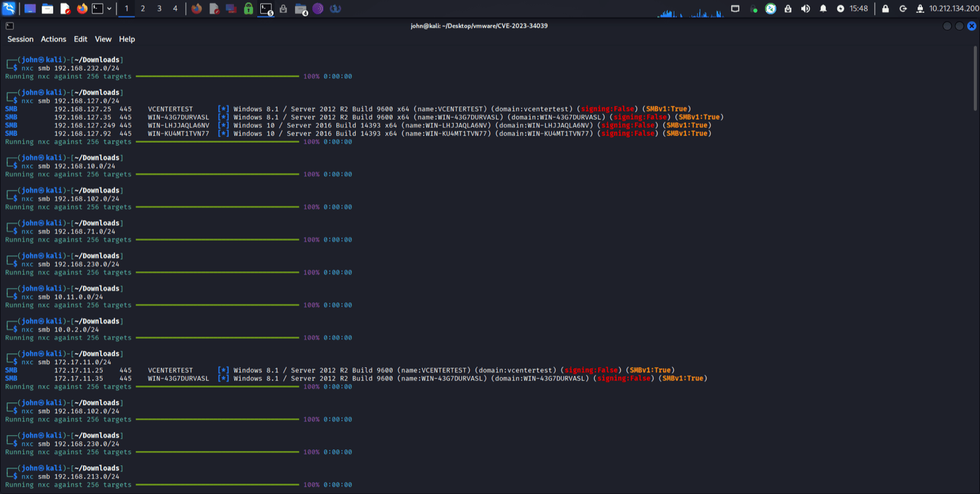Expand the terminal launcher dropdown arrow

click(x=109, y=9)
